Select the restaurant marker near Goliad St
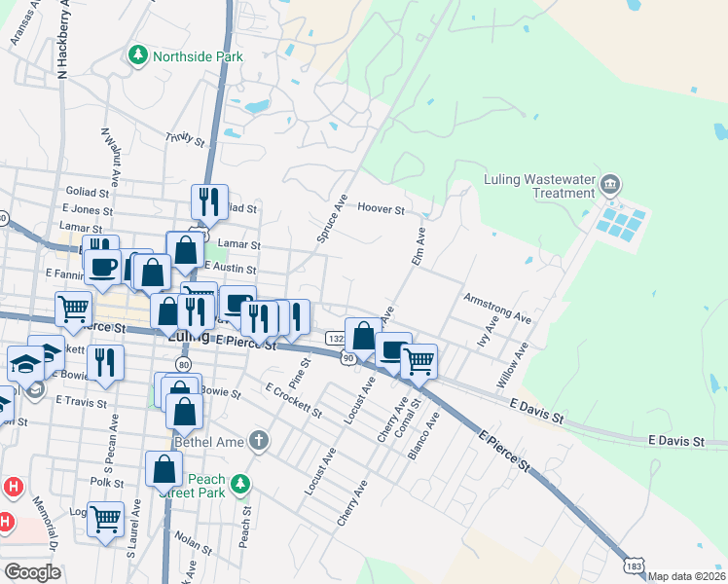Viewport: 728px width, 584px height. [210, 201]
